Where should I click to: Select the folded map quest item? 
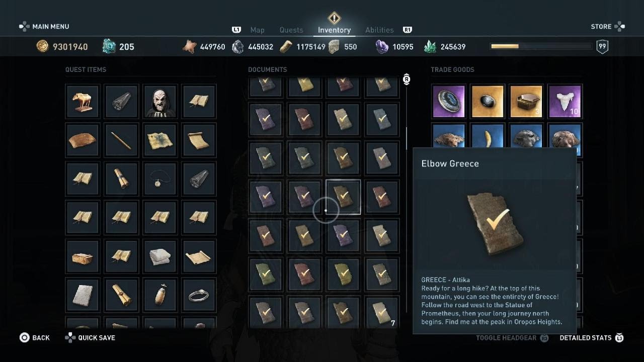[160, 140]
